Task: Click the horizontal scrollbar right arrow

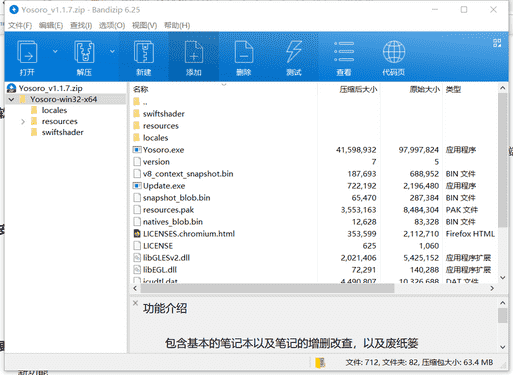Action: [492, 288]
